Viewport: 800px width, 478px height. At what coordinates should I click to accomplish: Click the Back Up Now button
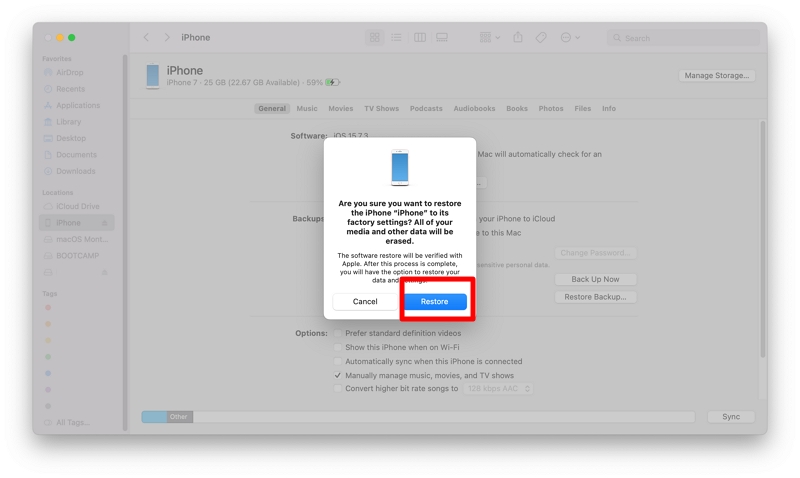coord(595,279)
